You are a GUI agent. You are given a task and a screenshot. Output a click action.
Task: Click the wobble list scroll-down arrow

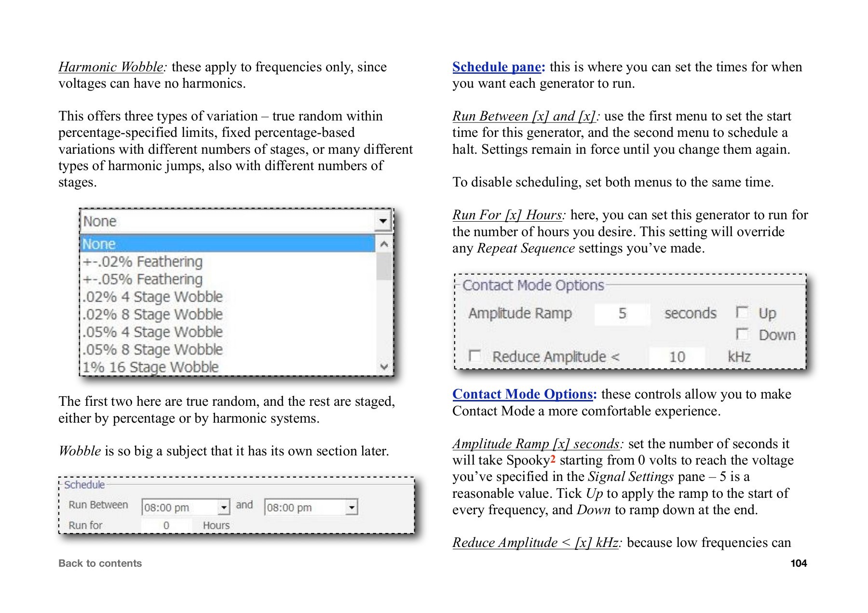384,367
